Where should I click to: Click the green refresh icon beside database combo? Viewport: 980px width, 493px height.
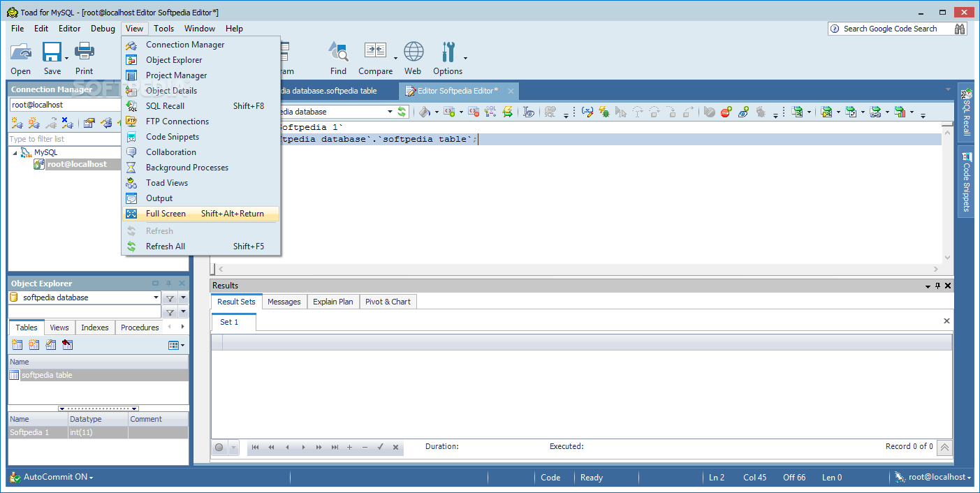[402, 112]
